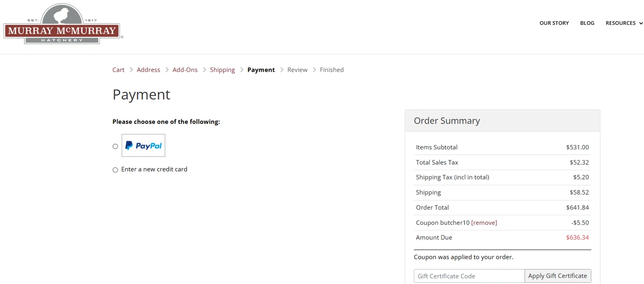This screenshot has height=284, width=644.
Task: Click the Payment page heading
Action: (141, 94)
